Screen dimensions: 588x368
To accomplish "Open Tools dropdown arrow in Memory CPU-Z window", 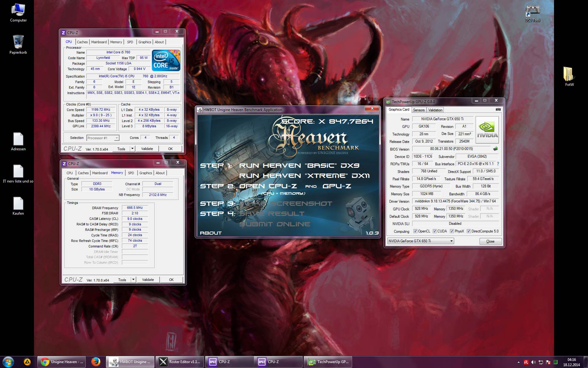I will [x=133, y=280].
